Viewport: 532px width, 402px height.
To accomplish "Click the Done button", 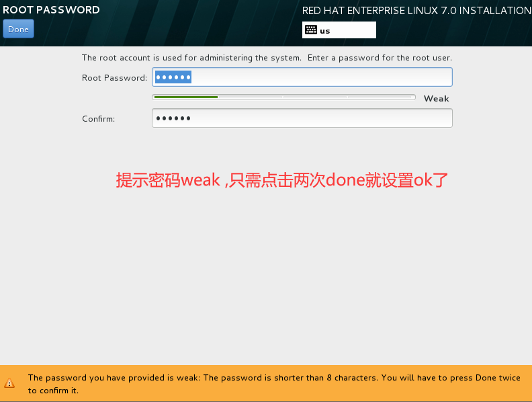I will 18,29.
